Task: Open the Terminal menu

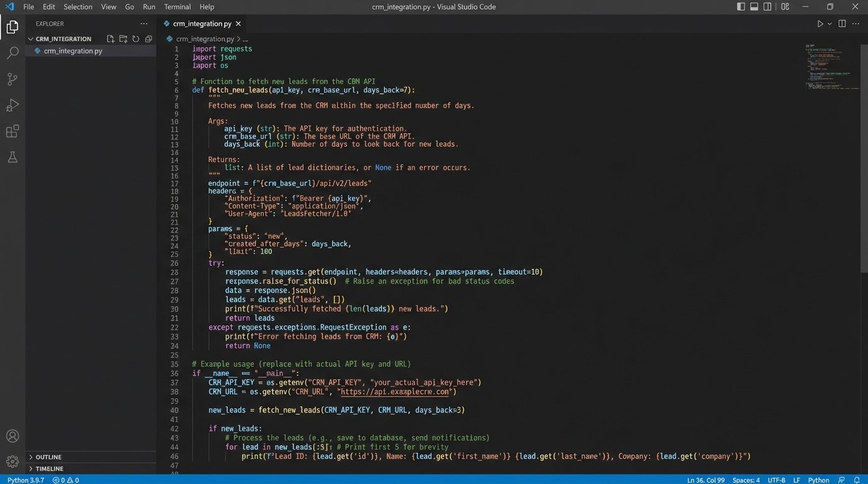Action: click(x=177, y=7)
